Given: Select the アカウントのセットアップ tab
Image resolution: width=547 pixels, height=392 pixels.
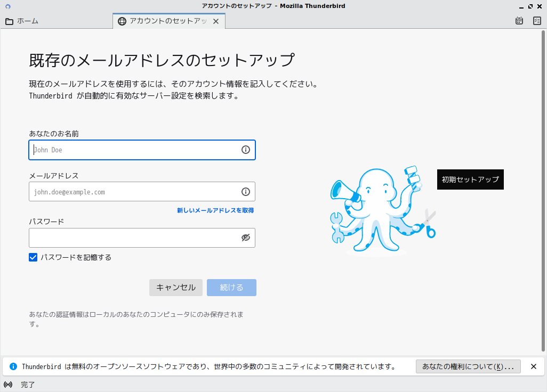Looking at the screenshot, I should coord(169,21).
